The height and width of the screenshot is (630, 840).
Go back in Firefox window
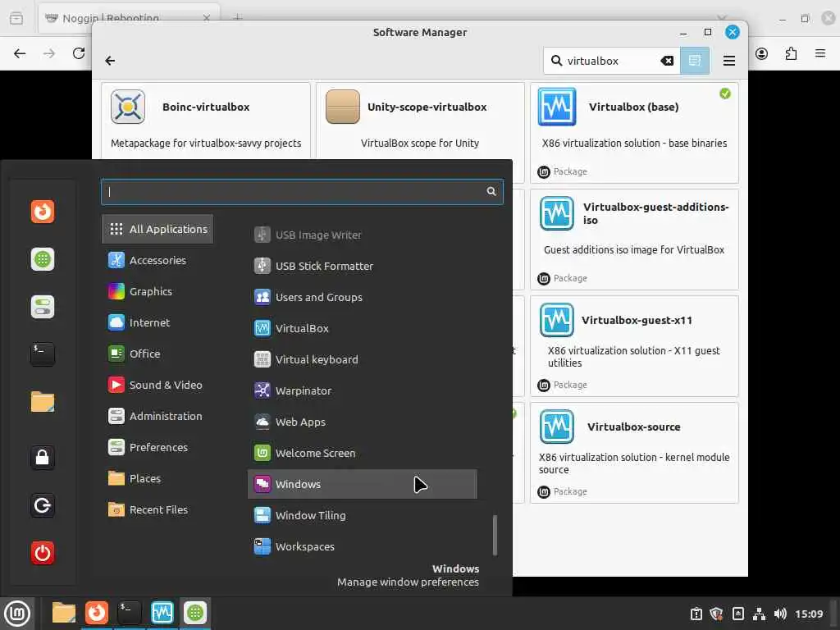[20, 53]
